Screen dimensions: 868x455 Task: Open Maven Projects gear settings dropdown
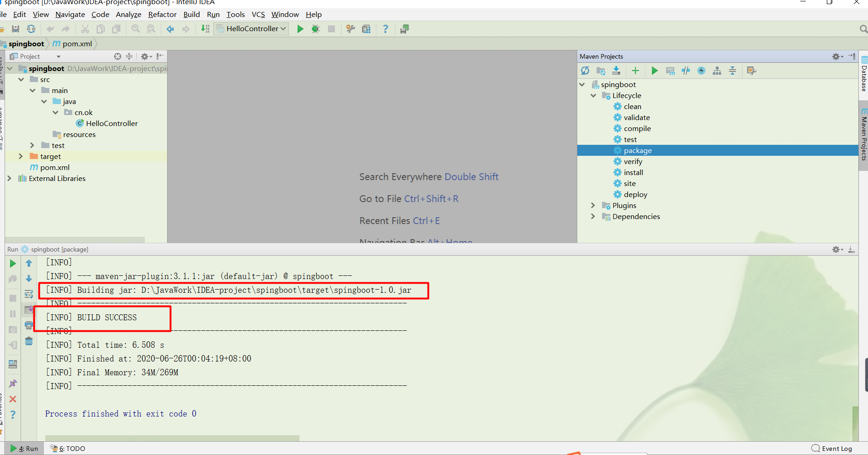point(838,56)
